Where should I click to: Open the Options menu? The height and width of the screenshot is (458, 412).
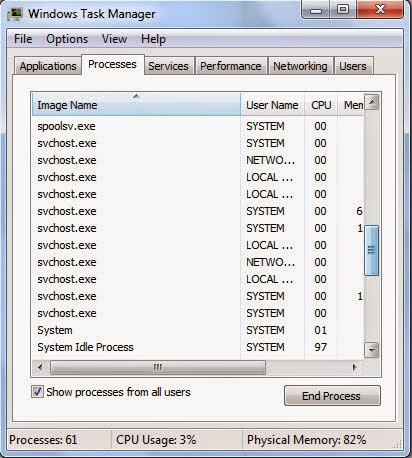pyautogui.click(x=67, y=39)
